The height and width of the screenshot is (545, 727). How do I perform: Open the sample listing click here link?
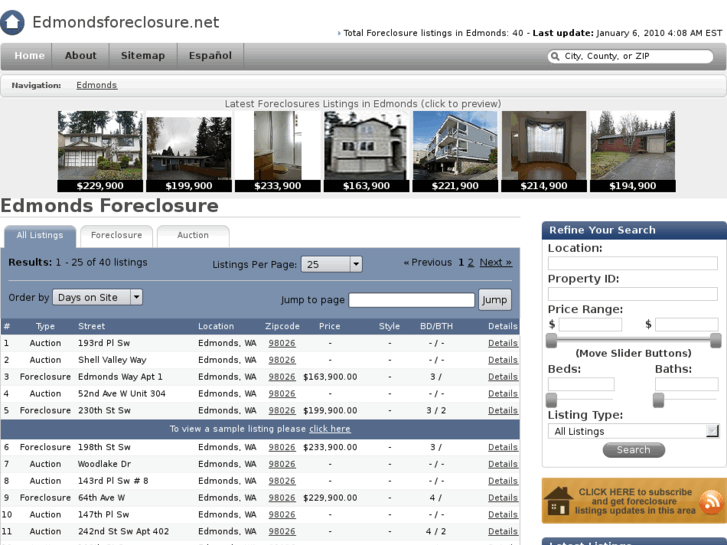(330, 429)
